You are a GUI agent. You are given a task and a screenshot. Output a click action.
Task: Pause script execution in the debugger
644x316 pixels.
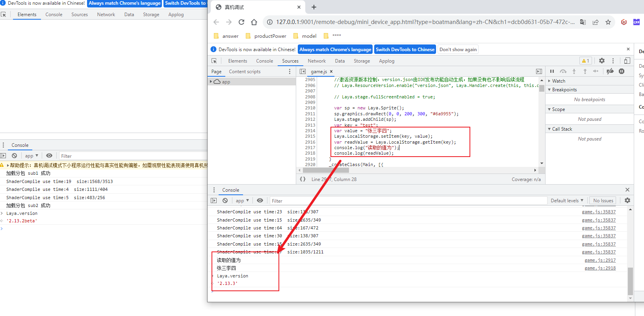tap(552, 71)
